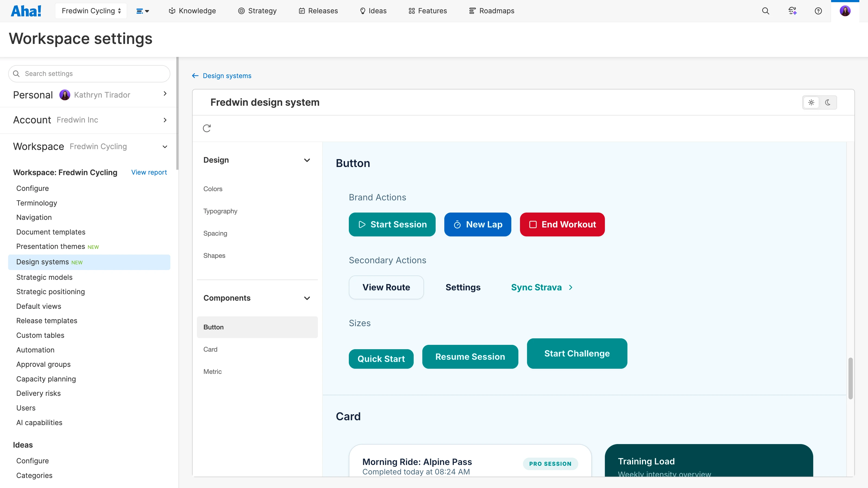Click the View Route button

pyautogui.click(x=386, y=287)
